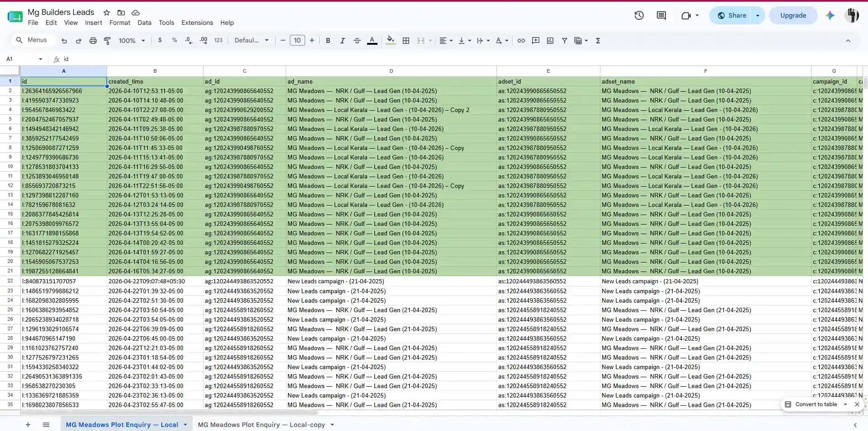Image resolution: width=868 pixels, height=431 pixels.
Task: Toggle strikethrough formatting
Action: tap(357, 41)
